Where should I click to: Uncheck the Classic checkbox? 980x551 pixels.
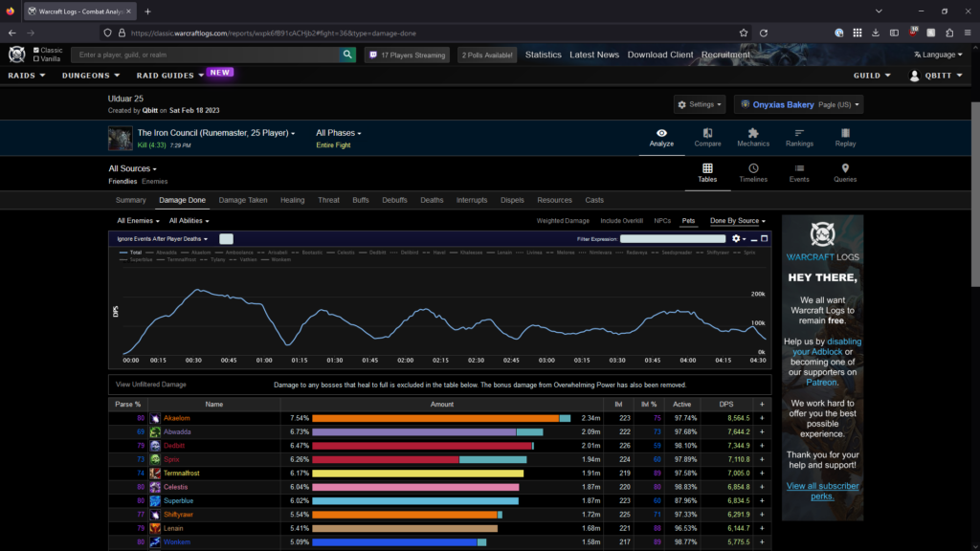click(36, 50)
